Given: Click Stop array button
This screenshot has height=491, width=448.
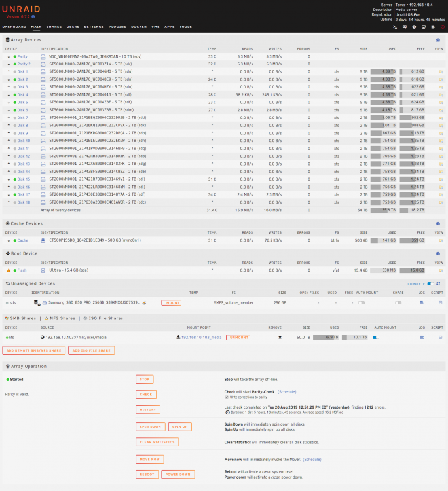Looking at the screenshot, I should (145, 379).
